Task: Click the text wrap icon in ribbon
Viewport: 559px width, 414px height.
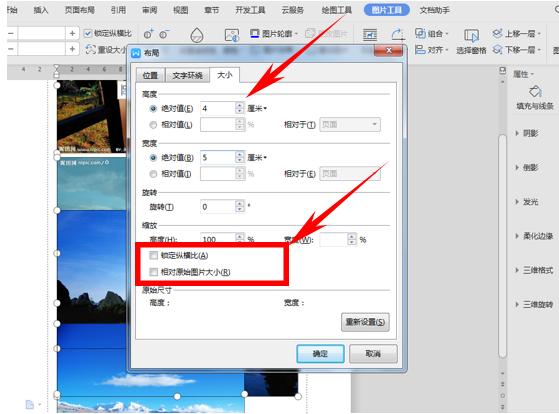Action: point(370,35)
